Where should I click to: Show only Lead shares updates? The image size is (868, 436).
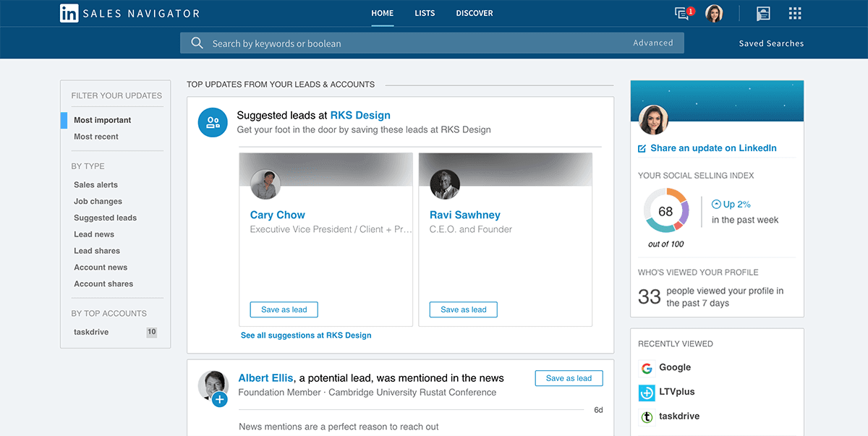[97, 251]
